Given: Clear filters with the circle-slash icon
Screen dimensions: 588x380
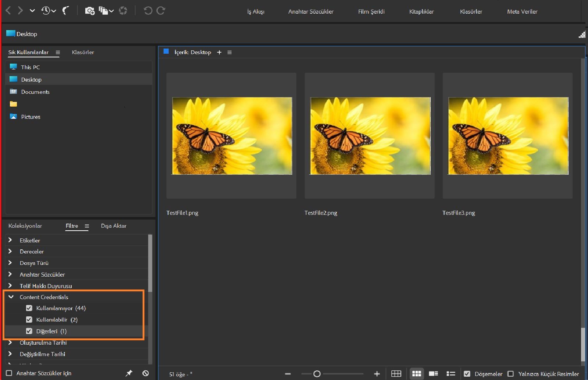Looking at the screenshot, I should pos(146,373).
